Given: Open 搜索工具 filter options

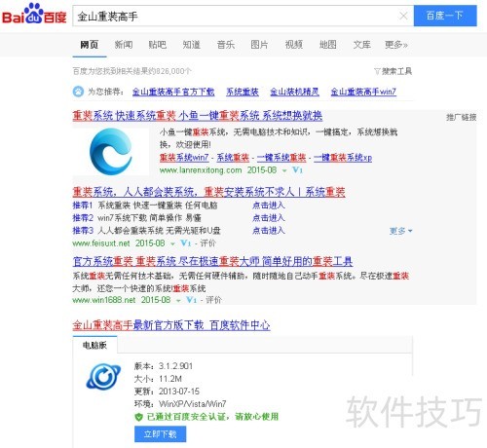Looking at the screenshot, I should pos(393,71).
